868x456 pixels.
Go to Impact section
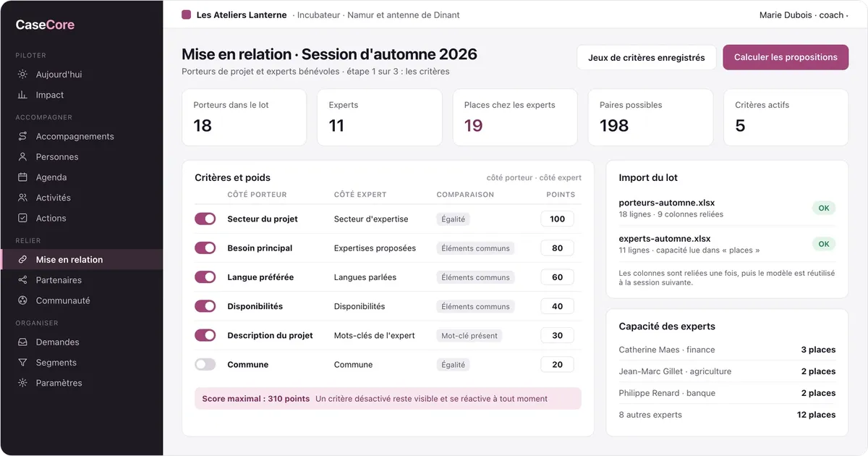82,95
